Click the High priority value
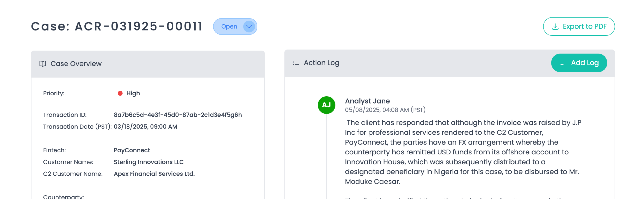The width and height of the screenshot is (644, 199). [133, 93]
